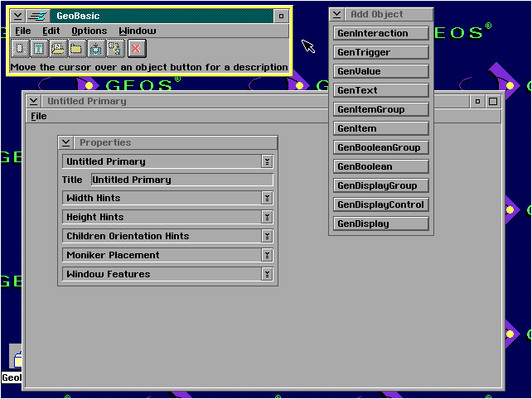Open the Options menu in GeoBasic

[89, 31]
